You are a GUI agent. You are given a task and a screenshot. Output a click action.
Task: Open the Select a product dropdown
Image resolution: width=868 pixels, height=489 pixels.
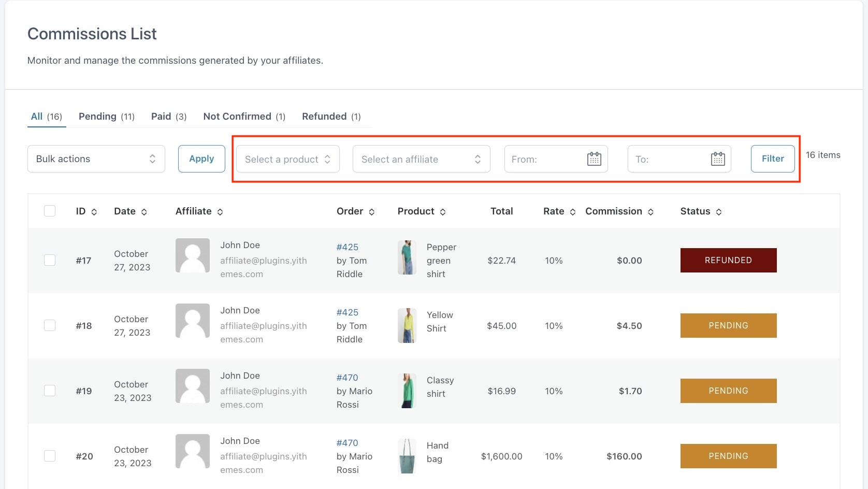coord(288,159)
